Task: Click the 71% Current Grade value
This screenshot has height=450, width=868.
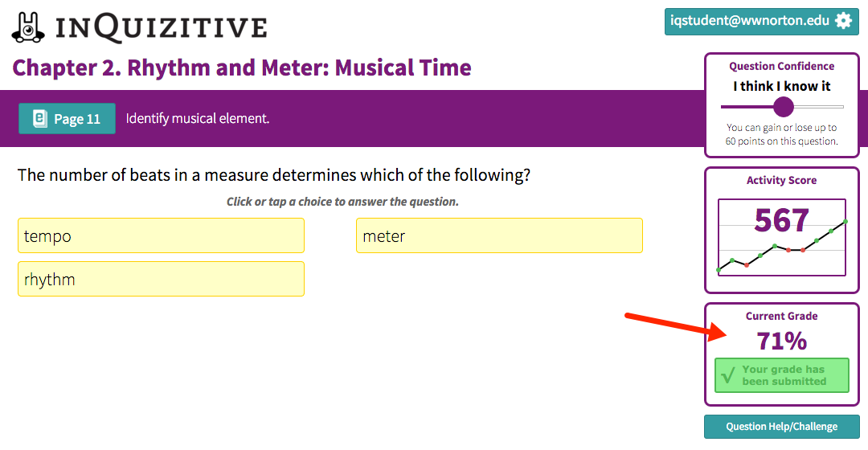Action: click(781, 341)
